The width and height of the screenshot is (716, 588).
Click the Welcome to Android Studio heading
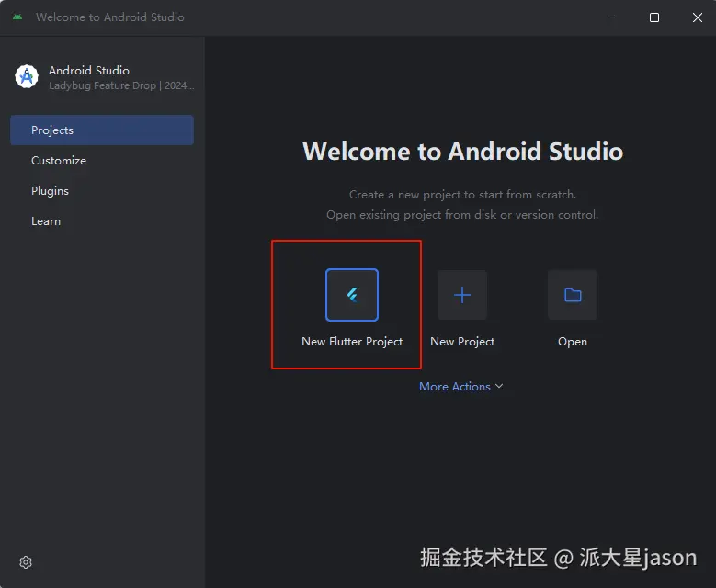[462, 151]
